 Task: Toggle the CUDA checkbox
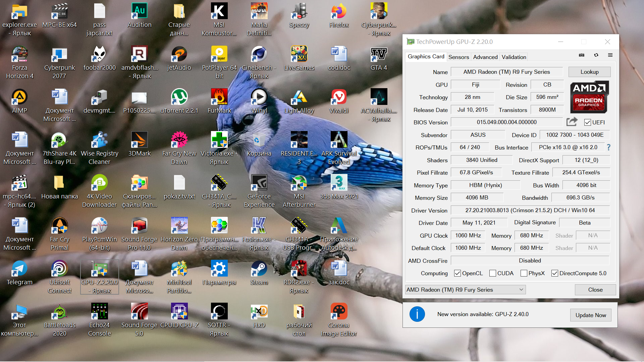pos(492,273)
